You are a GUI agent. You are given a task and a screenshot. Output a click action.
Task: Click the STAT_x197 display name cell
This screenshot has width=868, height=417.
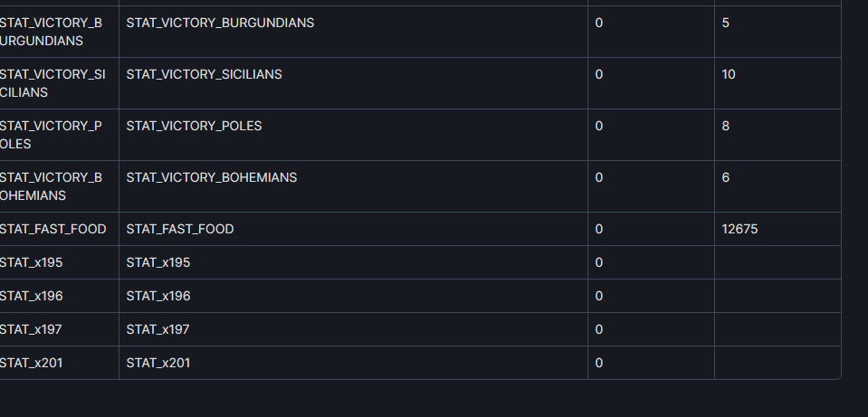pos(353,329)
